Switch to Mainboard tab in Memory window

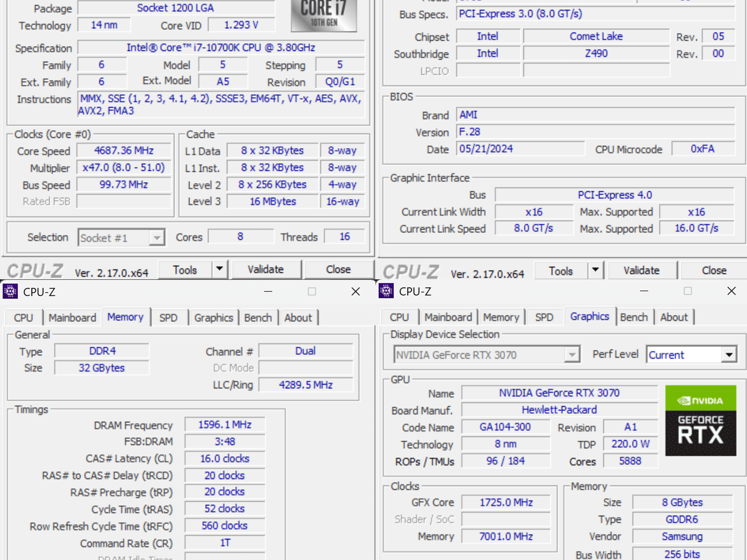[72, 318]
